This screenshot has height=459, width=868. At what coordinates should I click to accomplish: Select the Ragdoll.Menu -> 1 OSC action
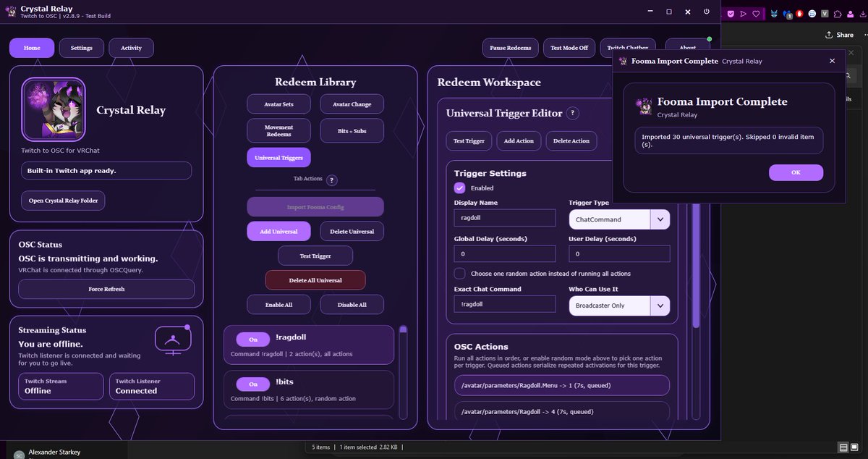point(561,385)
